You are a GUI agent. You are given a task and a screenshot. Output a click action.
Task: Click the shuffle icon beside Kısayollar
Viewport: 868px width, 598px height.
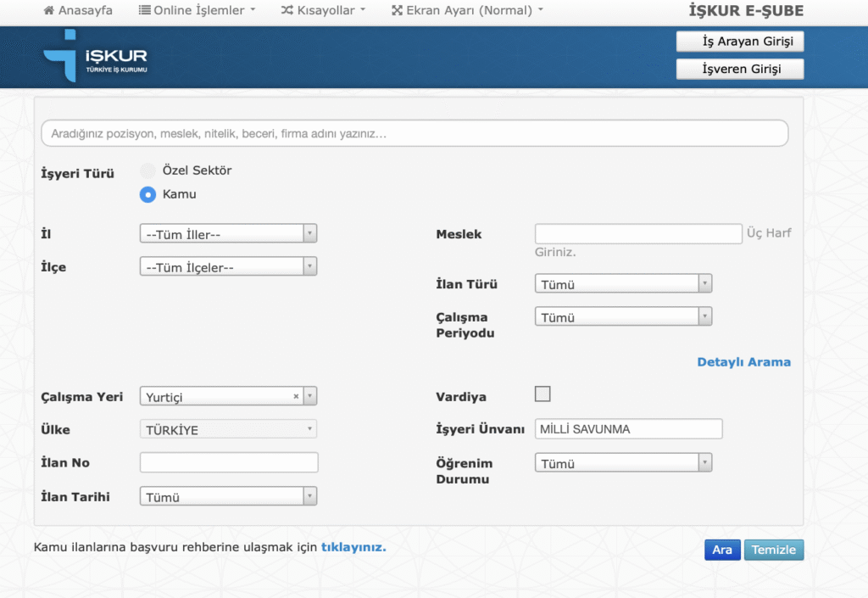[x=287, y=10]
